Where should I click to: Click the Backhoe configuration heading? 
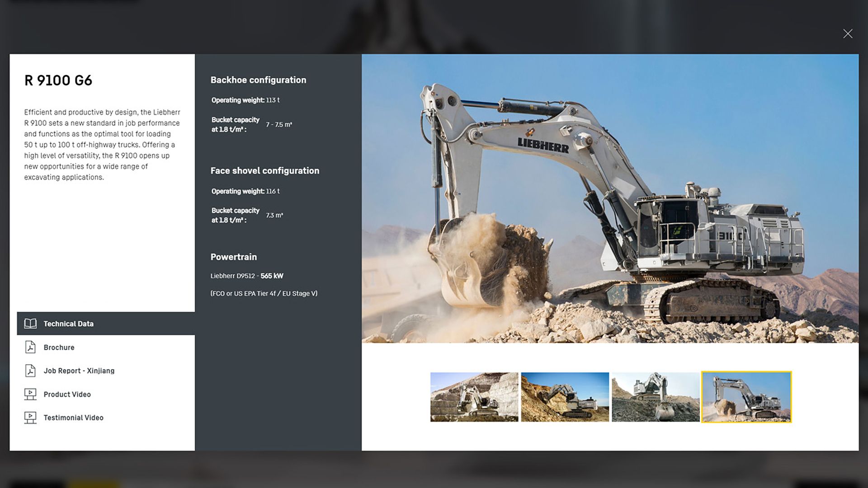click(x=258, y=80)
